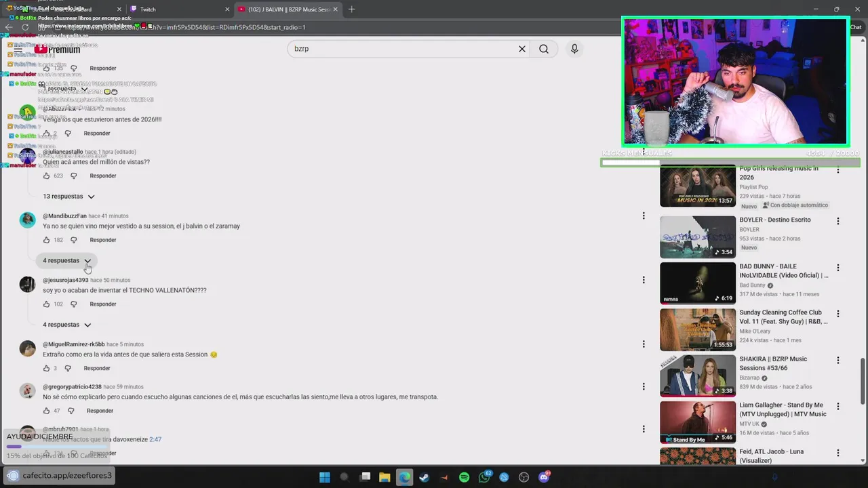Open more options for BAD BUNNY video
This screenshot has width=868, height=488.
pos(837,268)
